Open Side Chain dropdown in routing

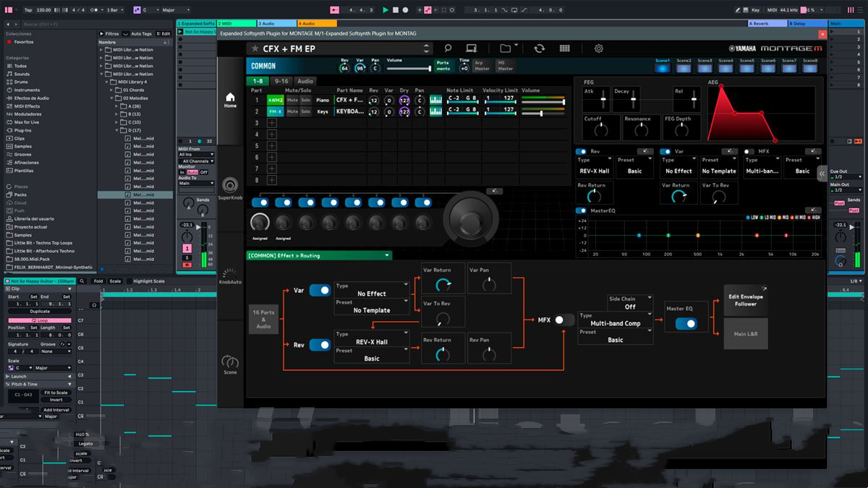(630, 302)
